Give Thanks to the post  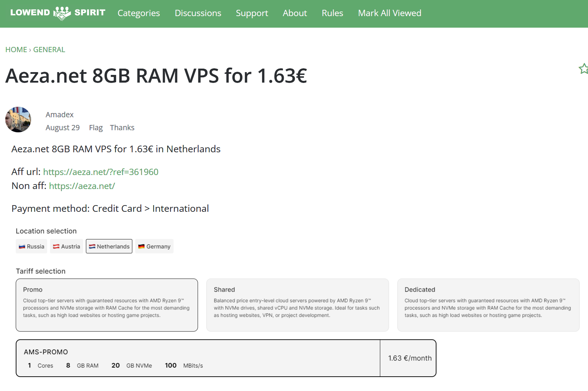pyautogui.click(x=122, y=128)
